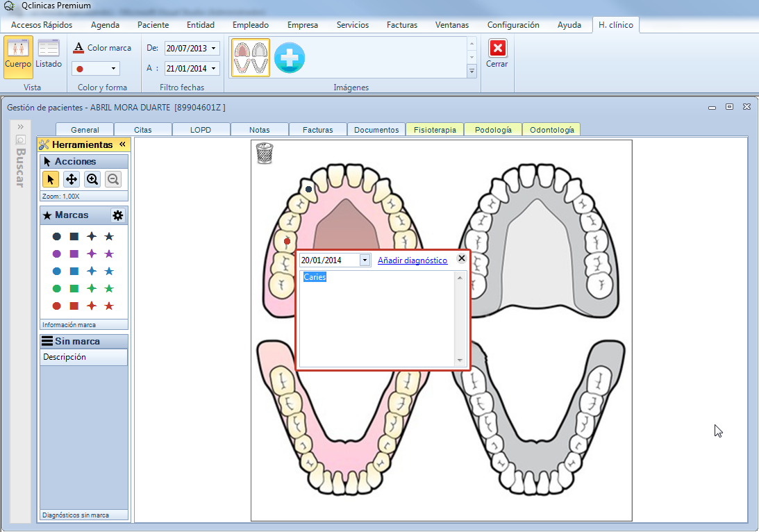The width and height of the screenshot is (759, 532).
Task: Open the Facturas menu in the ribbon
Action: point(401,25)
